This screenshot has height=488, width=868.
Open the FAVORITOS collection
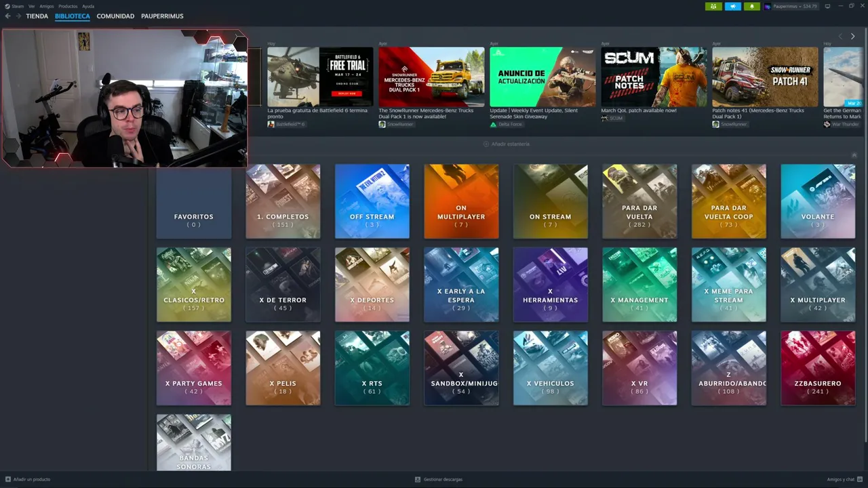click(x=194, y=201)
